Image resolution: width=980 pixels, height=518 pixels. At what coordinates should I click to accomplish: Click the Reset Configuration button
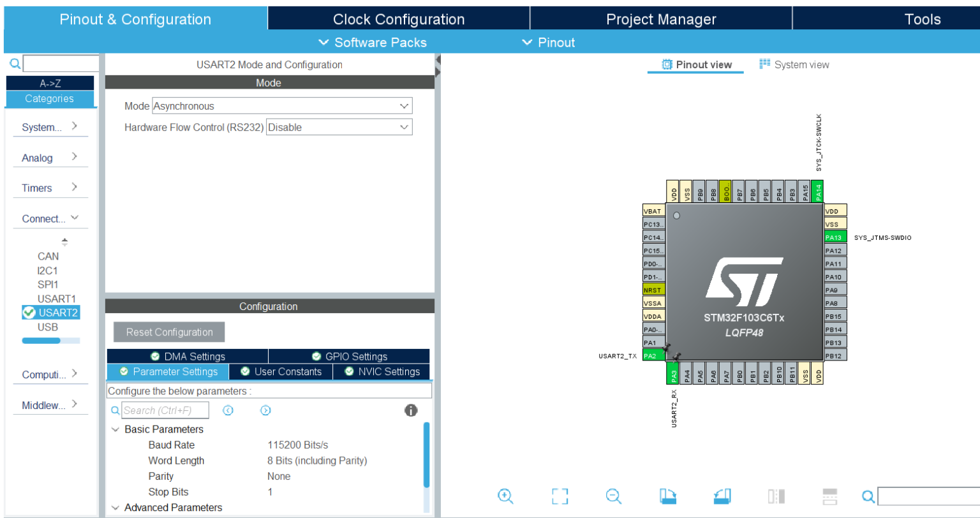click(169, 332)
